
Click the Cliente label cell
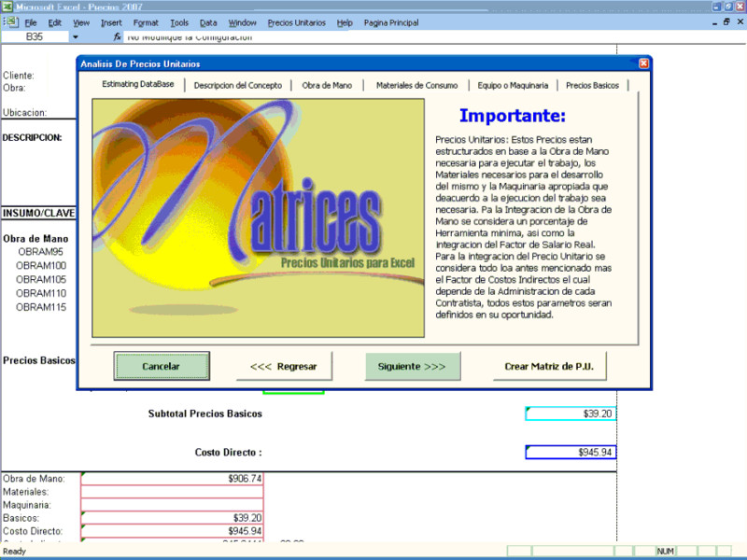tap(19, 76)
